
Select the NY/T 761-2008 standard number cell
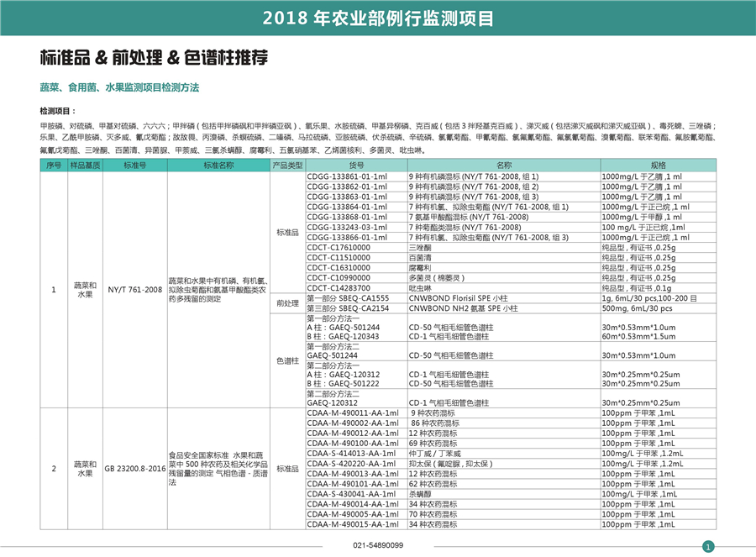coord(135,290)
